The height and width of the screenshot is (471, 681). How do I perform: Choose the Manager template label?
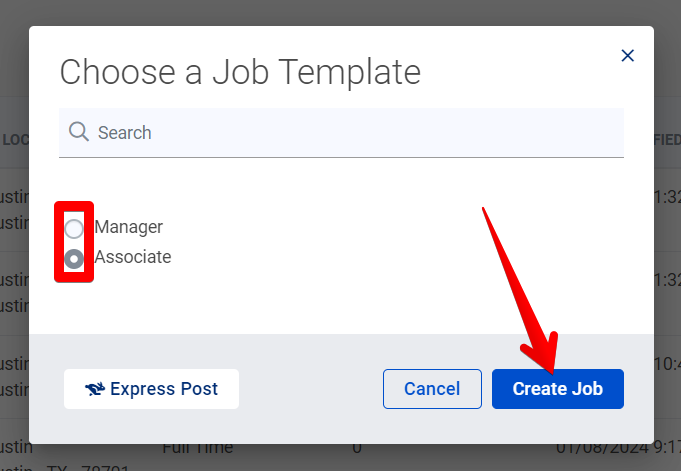coord(129,227)
